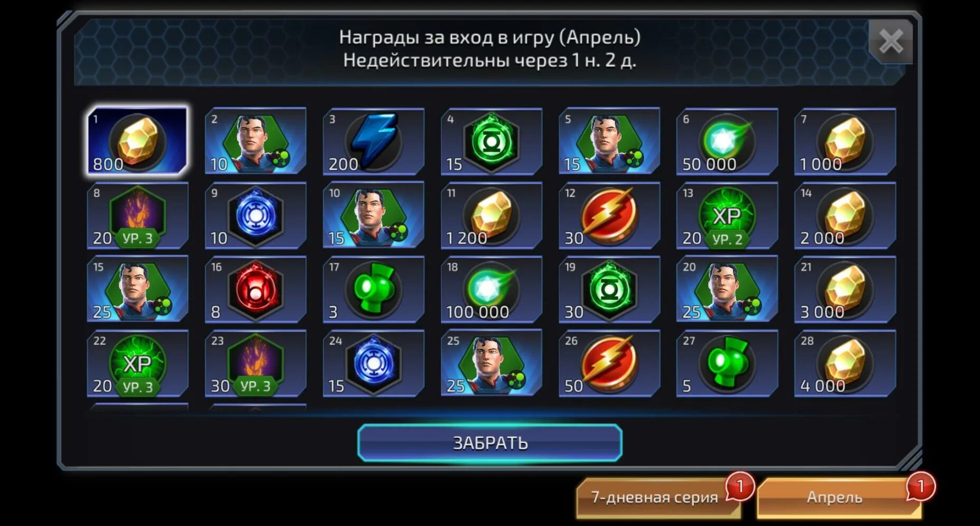Select day 16 Red Lantern emblem reward
The height and width of the screenshot is (526, 980).
[x=256, y=289]
